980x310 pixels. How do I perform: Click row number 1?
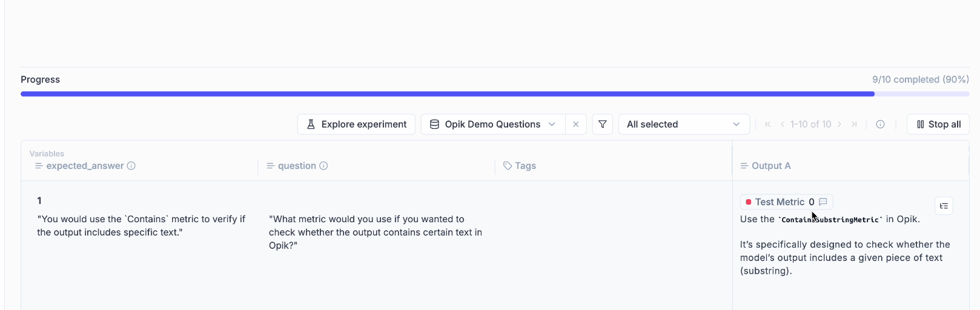pyautogui.click(x=39, y=200)
